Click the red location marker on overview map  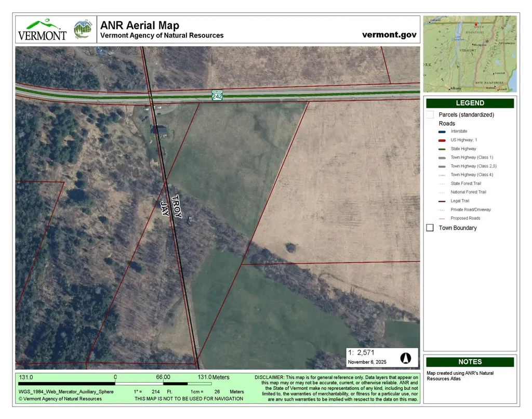(476, 24)
